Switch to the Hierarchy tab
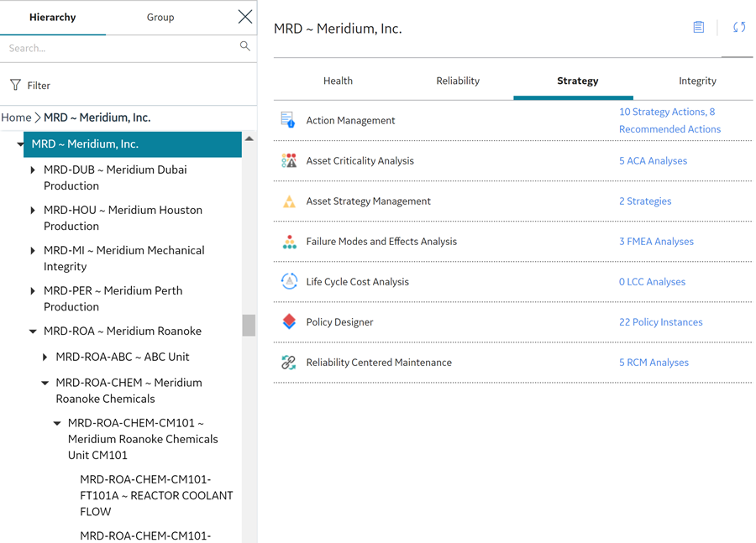756x543 pixels. (53, 18)
